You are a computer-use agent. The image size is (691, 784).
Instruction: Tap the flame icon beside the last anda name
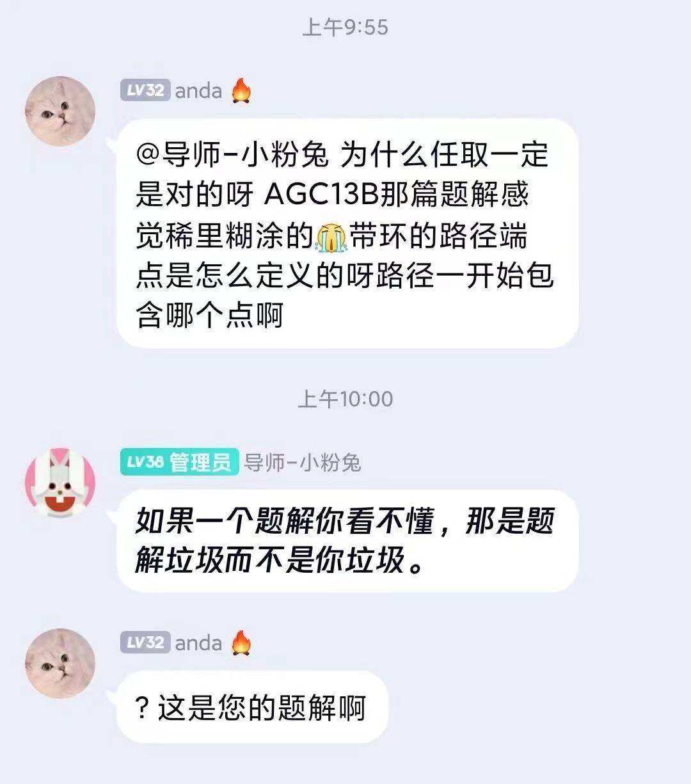point(241,643)
